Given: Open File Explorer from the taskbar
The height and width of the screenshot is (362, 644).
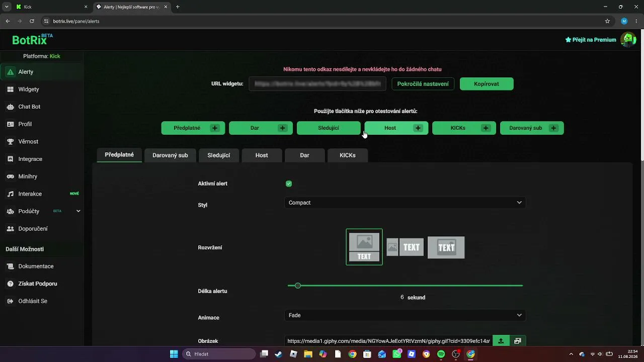Looking at the screenshot, I should coord(308,354).
